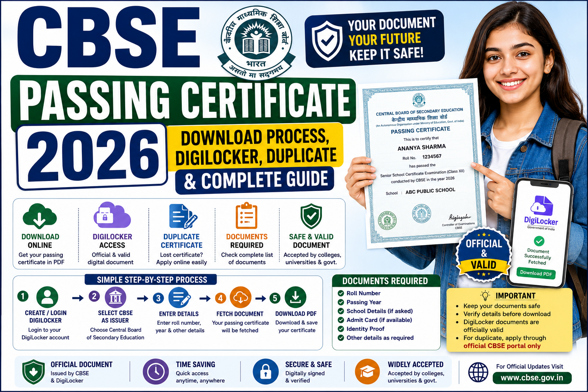Click the checkmark beside Roll Number

coord(341,293)
